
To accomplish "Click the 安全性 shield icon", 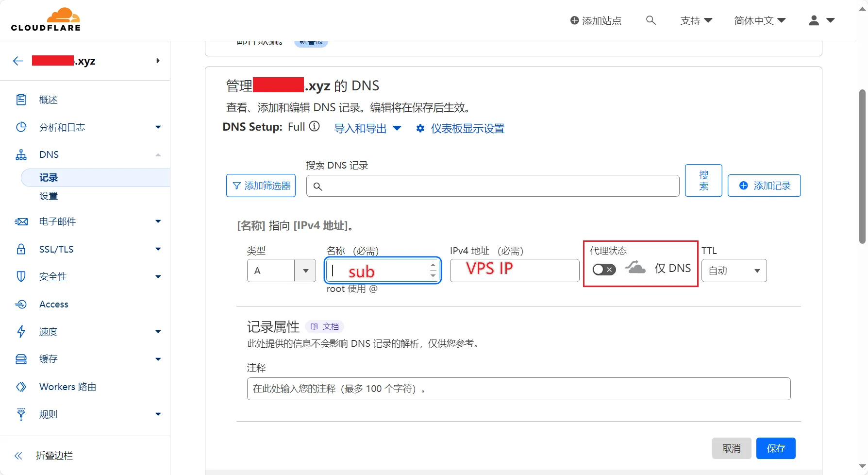I will pyautogui.click(x=21, y=276).
